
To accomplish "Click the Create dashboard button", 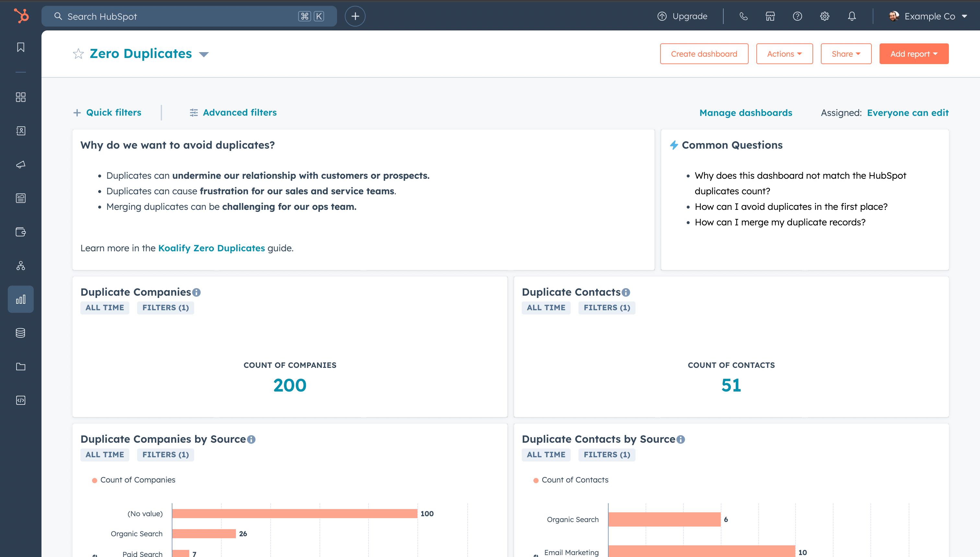I will [x=703, y=53].
